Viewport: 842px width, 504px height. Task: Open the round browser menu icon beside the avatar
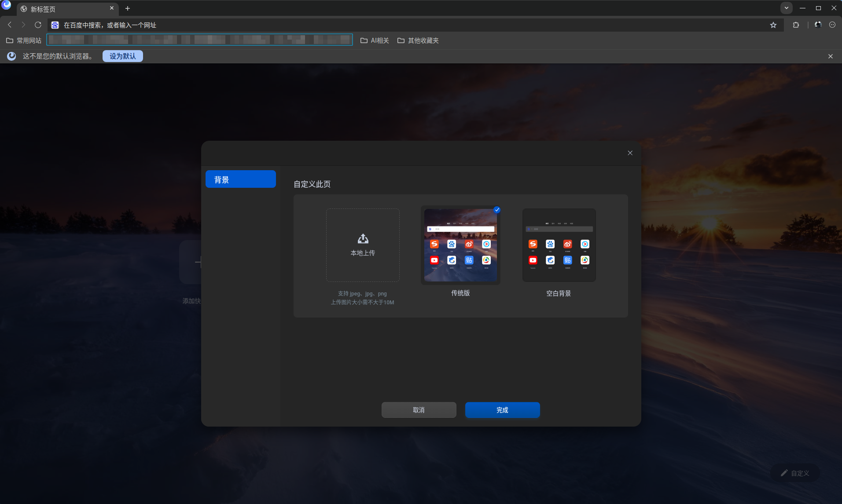[832, 25]
